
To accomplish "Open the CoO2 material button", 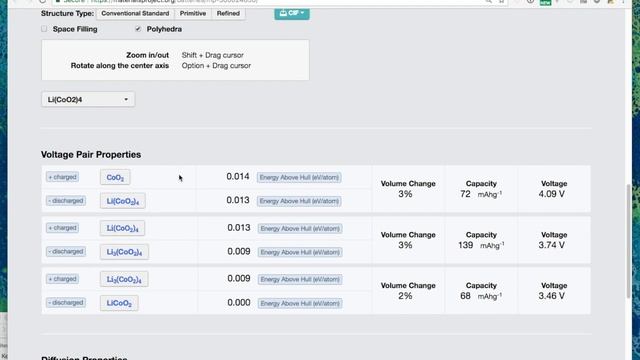I will click(115, 178).
